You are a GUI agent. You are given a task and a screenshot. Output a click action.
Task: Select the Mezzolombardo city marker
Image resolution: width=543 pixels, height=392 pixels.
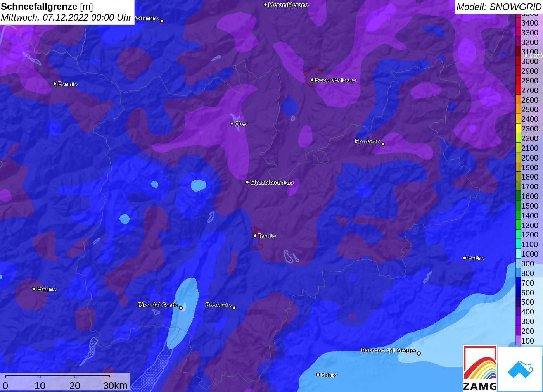(x=247, y=182)
